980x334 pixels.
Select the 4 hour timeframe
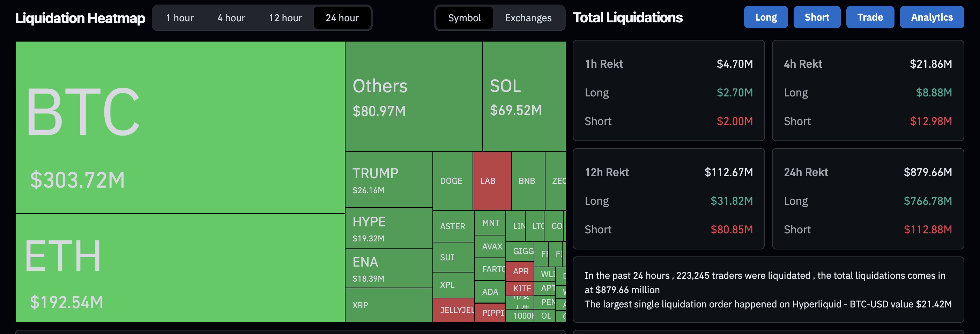click(231, 17)
